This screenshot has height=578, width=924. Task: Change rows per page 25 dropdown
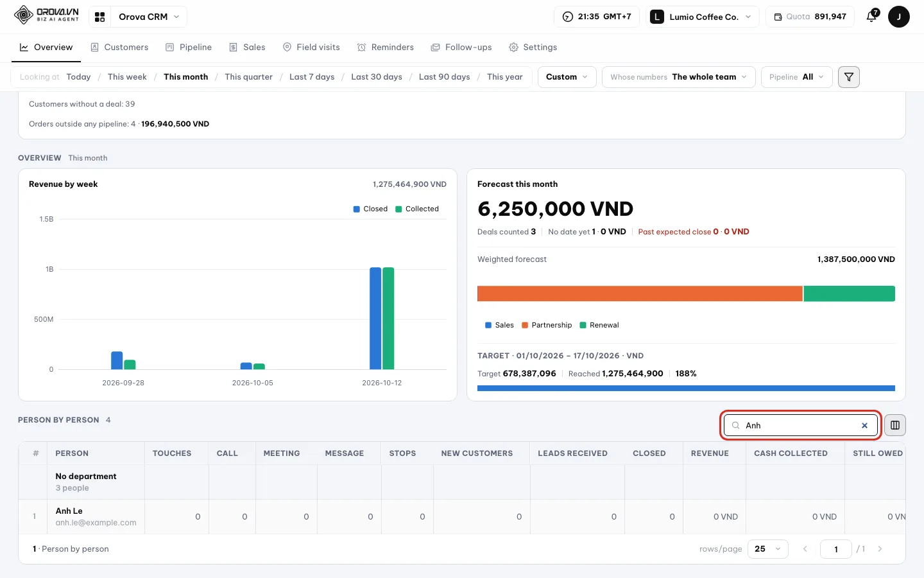tap(767, 549)
